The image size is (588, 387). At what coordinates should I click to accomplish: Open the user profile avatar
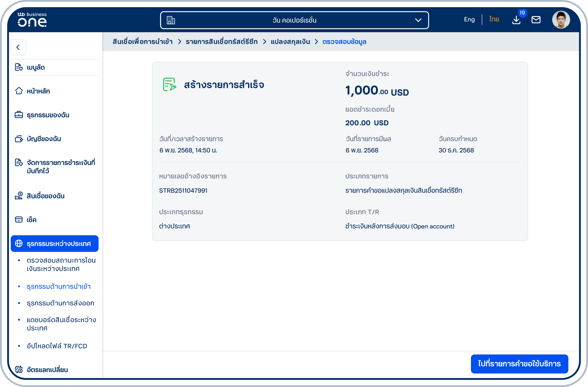point(561,20)
